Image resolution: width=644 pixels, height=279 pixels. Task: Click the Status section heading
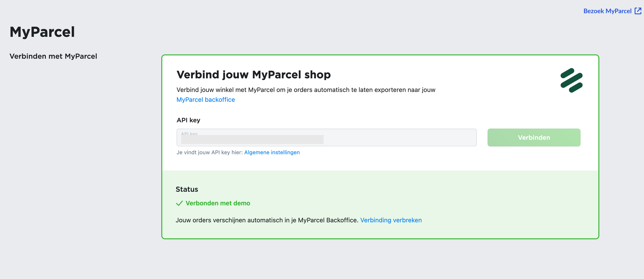(x=187, y=189)
